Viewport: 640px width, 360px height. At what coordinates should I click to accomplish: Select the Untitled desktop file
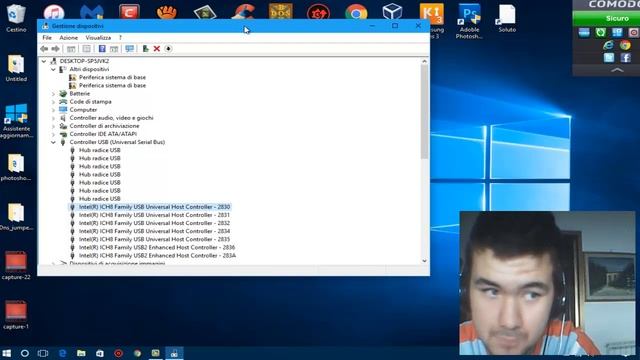point(16,68)
